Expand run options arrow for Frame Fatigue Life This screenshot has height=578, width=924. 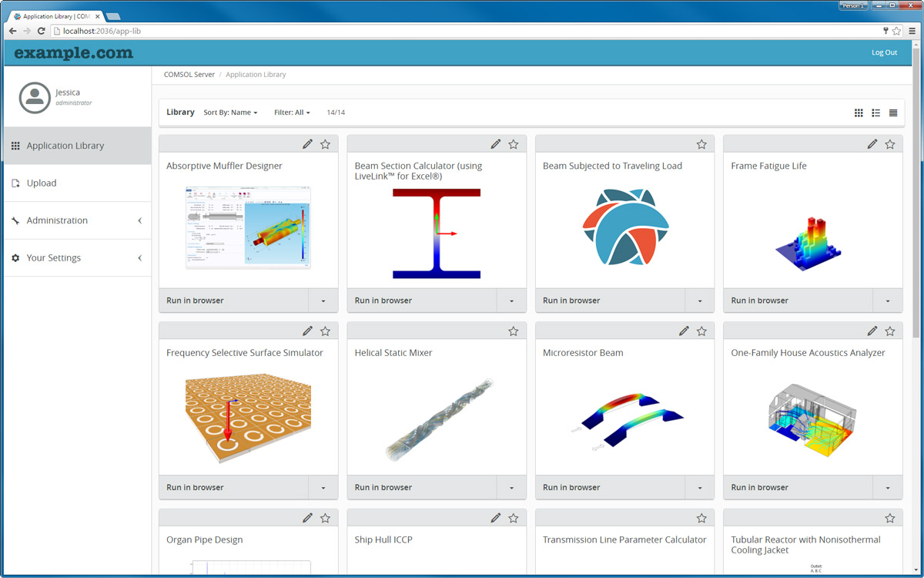click(x=888, y=301)
